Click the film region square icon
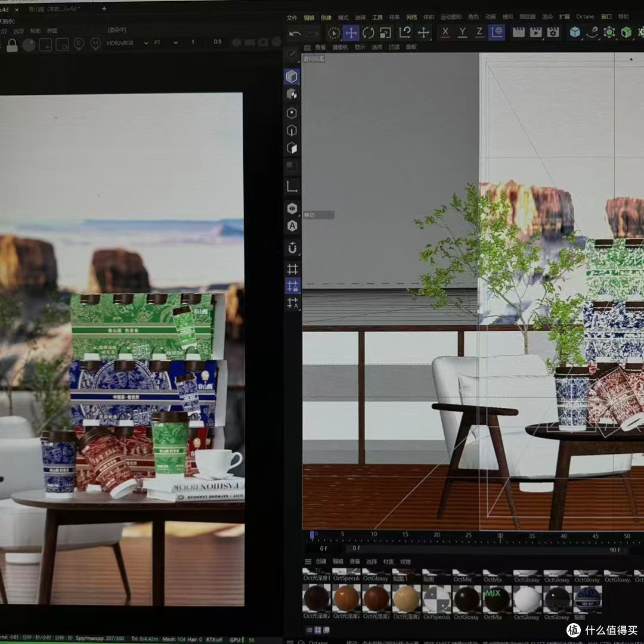 pos(63,45)
